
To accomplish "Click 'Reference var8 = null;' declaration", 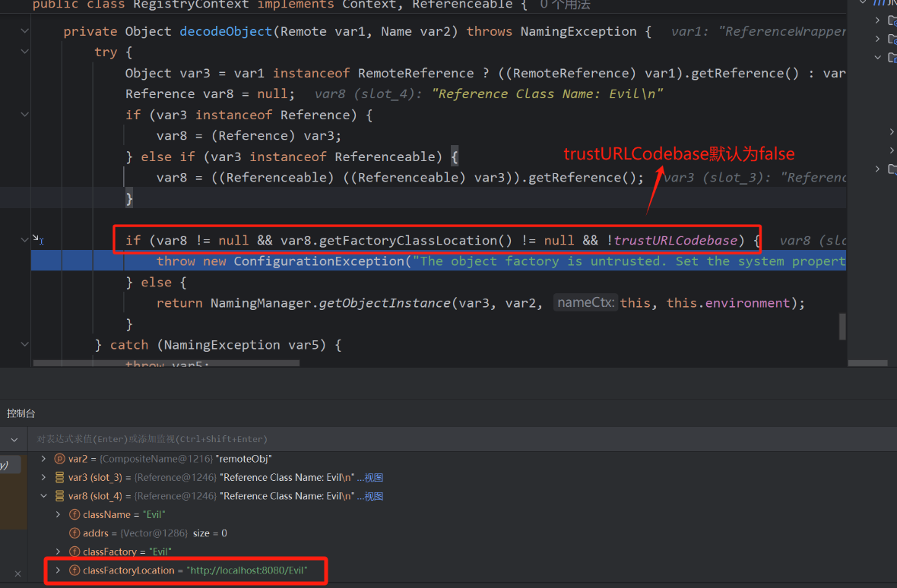I will [x=210, y=93].
